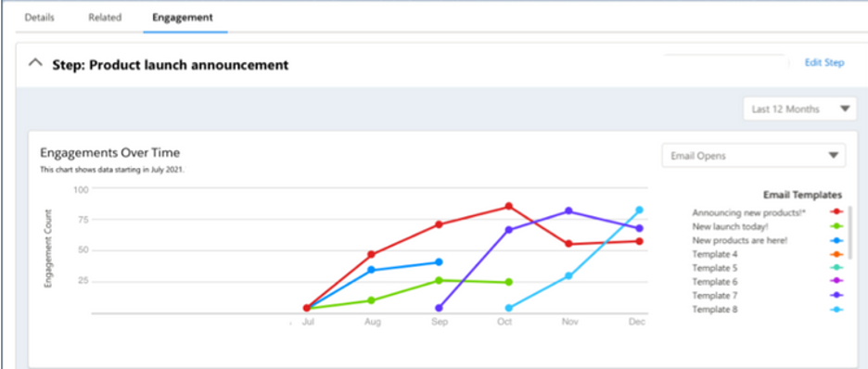Switch to the Details tab
The width and height of the screenshot is (868, 369).
click(x=39, y=18)
